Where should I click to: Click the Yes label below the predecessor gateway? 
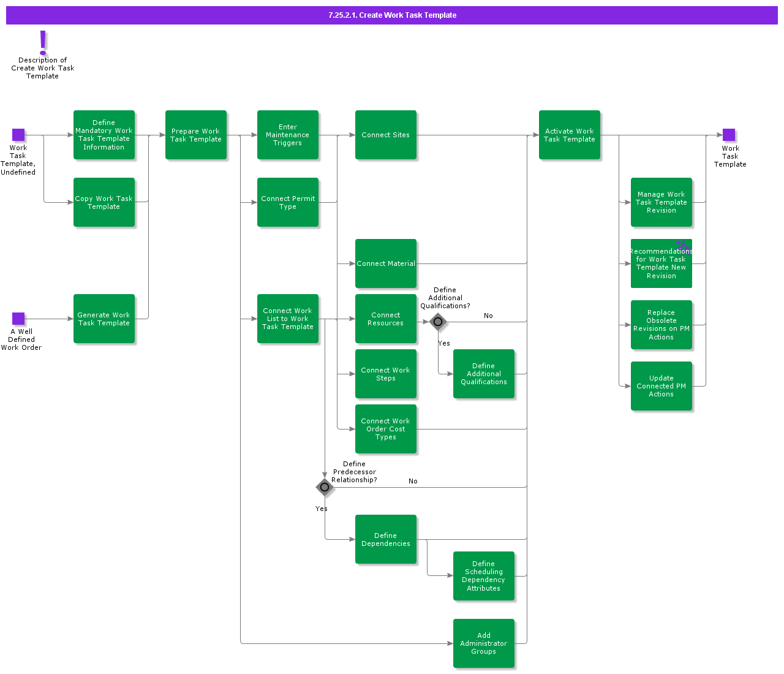click(322, 509)
